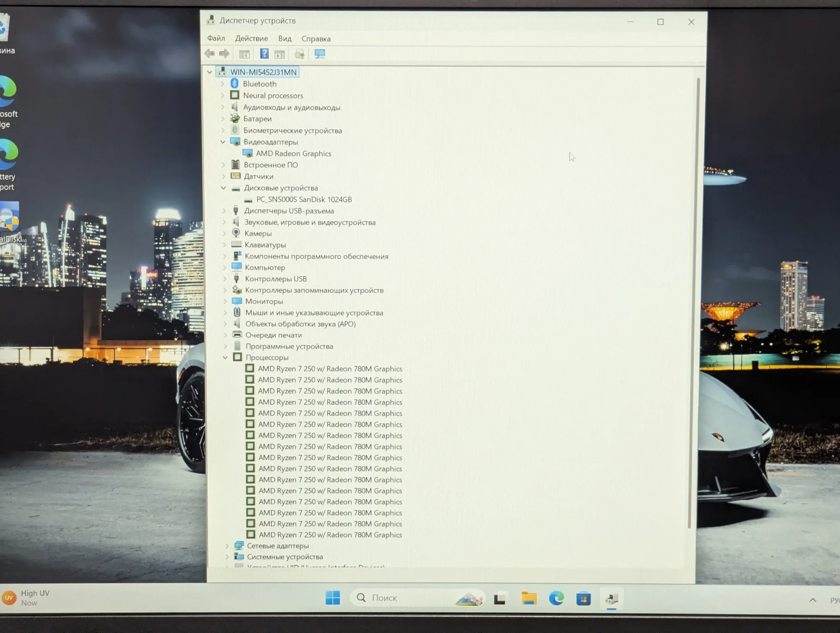Screen dimensions: 840x633
Task: Click the High UV weather widget
Action: (26, 598)
